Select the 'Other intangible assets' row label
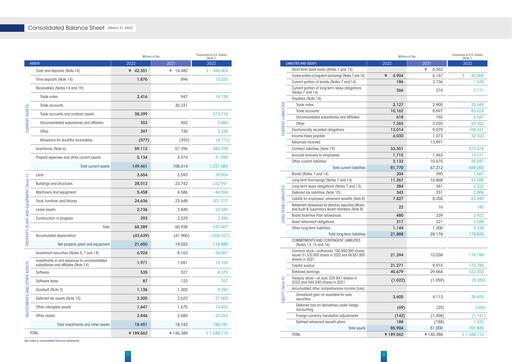 coord(53,307)
